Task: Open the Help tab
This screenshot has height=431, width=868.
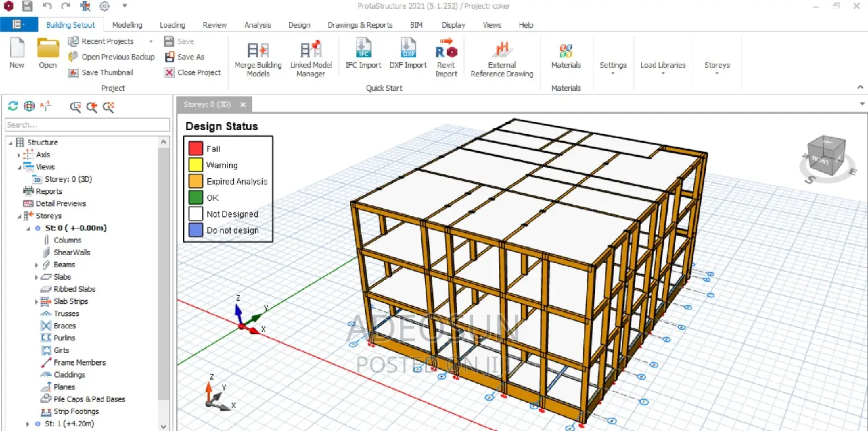Action: click(526, 25)
